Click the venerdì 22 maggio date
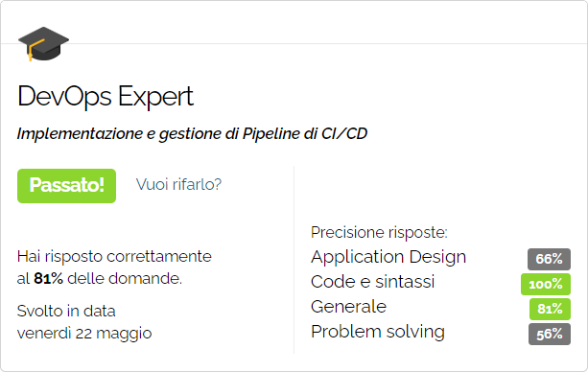588x372 pixels. click(x=84, y=334)
